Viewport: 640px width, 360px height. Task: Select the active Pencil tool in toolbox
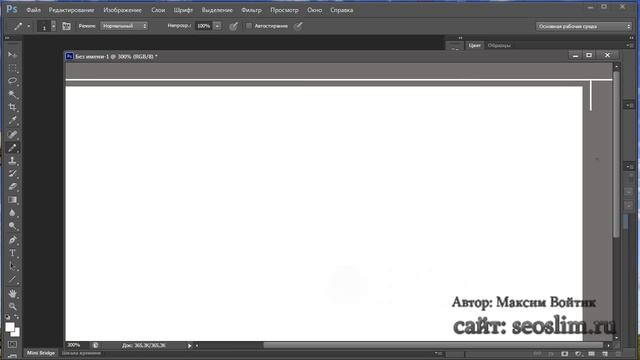[x=12, y=148]
